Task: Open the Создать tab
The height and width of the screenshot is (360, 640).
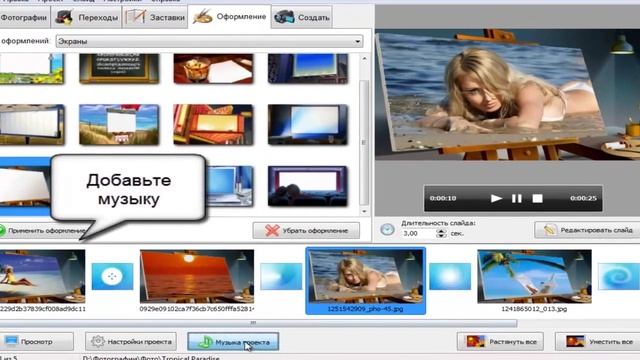Action: (302, 18)
